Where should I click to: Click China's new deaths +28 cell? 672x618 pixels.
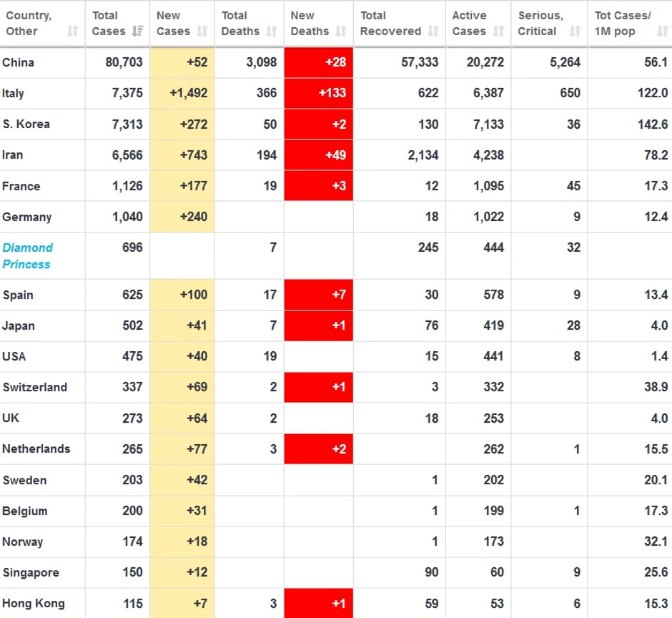pyautogui.click(x=319, y=62)
